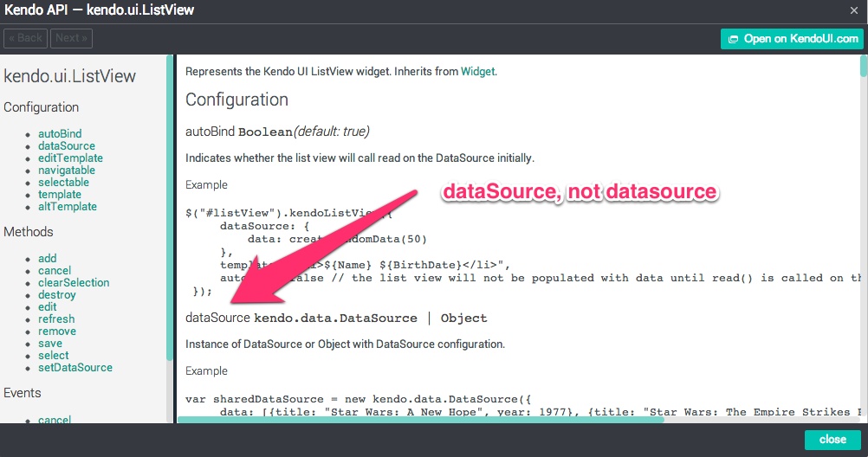
Task: Follow the Widget link
Action: (477, 71)
